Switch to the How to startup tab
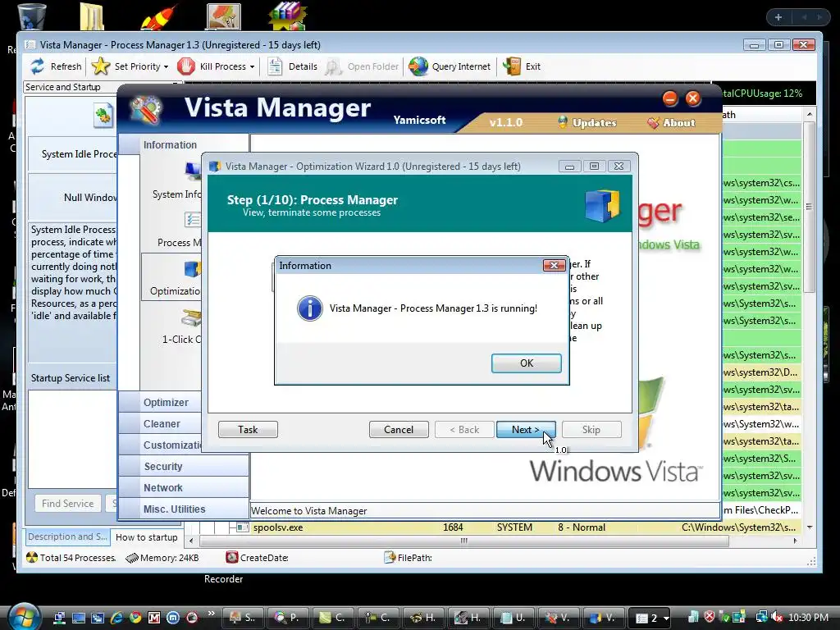This screenshot has height=630, width=840. point(146,537)
